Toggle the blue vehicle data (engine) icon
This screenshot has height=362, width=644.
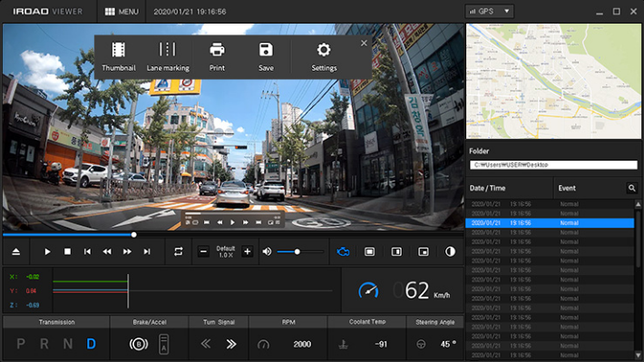click(343, 251)
